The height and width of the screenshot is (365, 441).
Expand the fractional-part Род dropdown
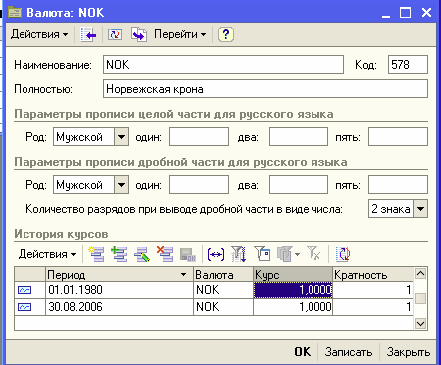(122, 185)
